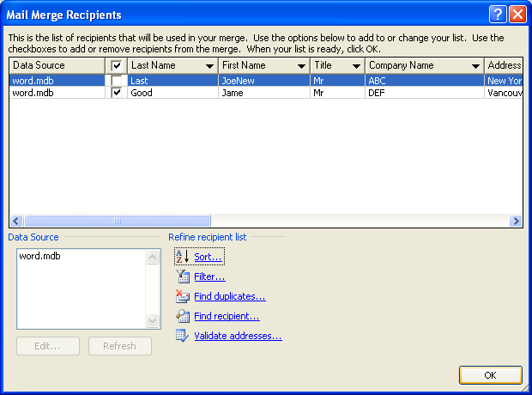Click the Find recipient magnifier icon
Viewport: 532px width, 395px height.
(x=183, y=316)
